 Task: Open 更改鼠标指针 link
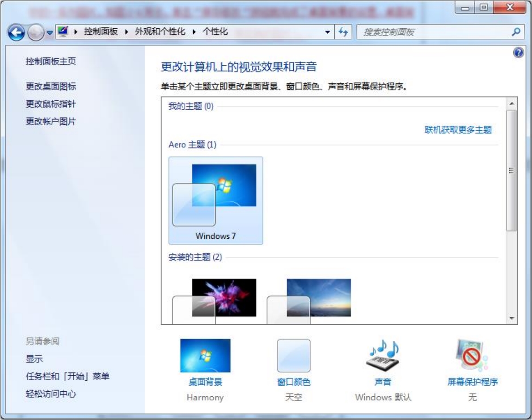coord(51,104)
